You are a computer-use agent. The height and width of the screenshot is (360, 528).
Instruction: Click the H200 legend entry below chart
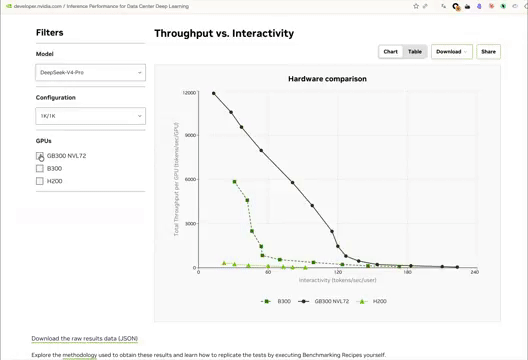click(x=372, y=301)
